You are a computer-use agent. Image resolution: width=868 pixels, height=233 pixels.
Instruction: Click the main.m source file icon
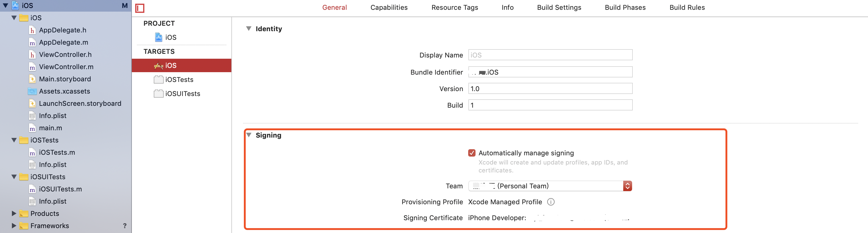(x=32, y=128)
